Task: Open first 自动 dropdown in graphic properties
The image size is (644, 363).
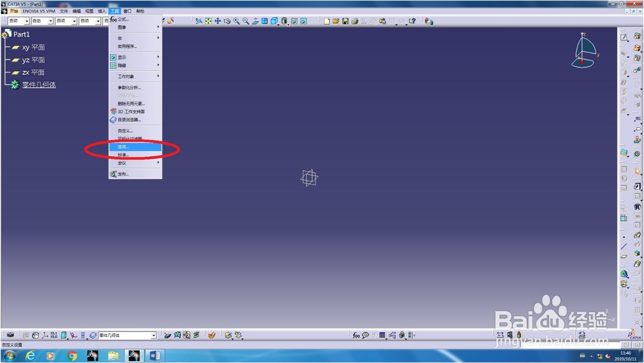Action: point(26,21)
